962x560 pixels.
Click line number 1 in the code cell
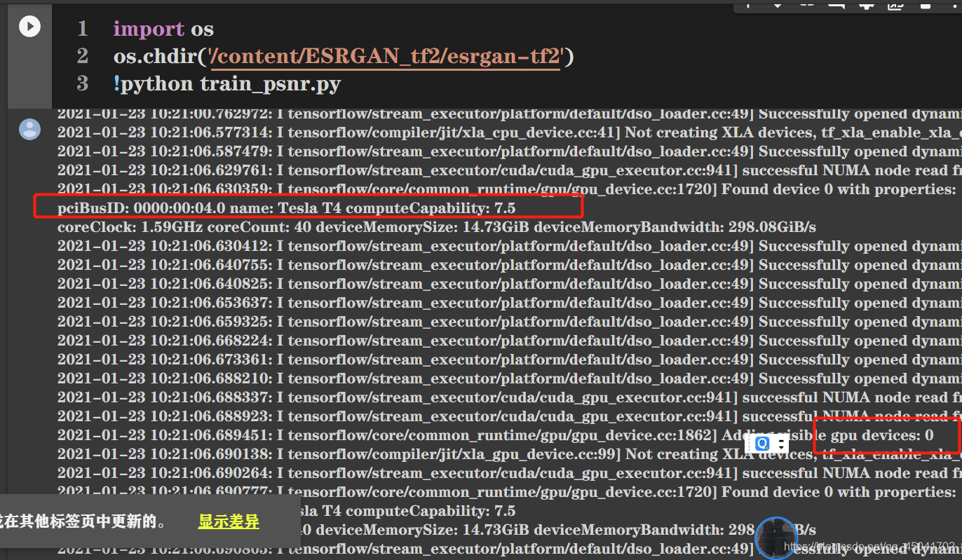[83, 29]
